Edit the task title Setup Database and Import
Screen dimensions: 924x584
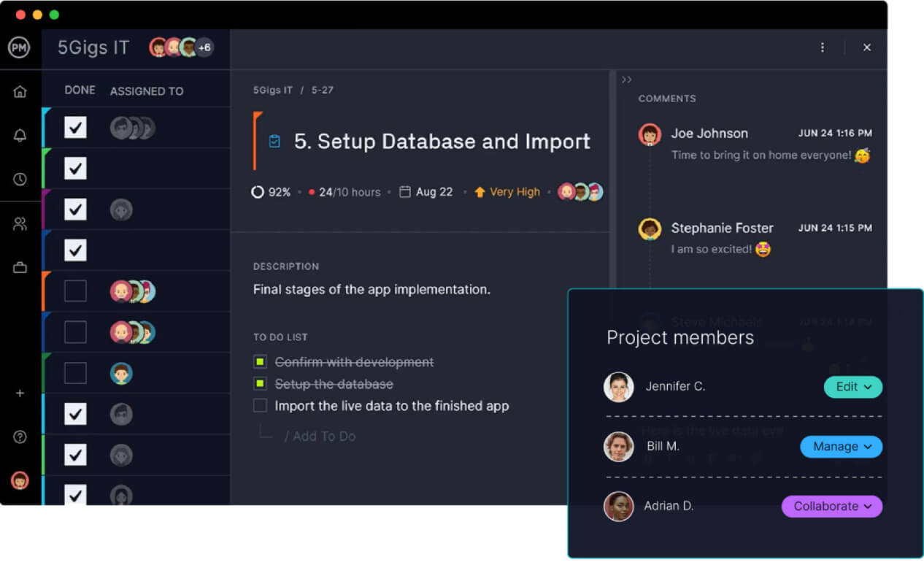[442, 142]
